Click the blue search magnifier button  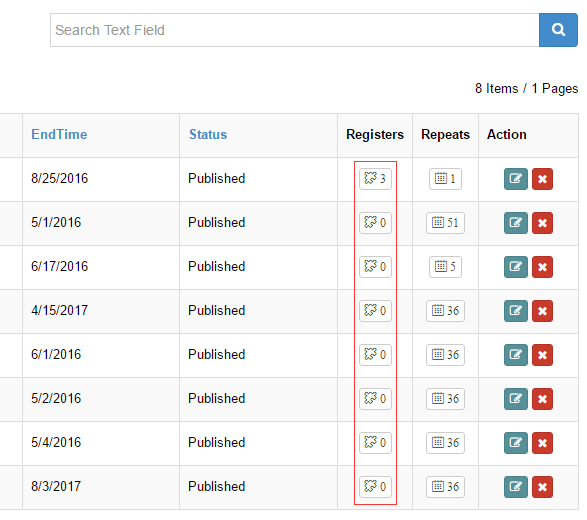tap(558, 30)
